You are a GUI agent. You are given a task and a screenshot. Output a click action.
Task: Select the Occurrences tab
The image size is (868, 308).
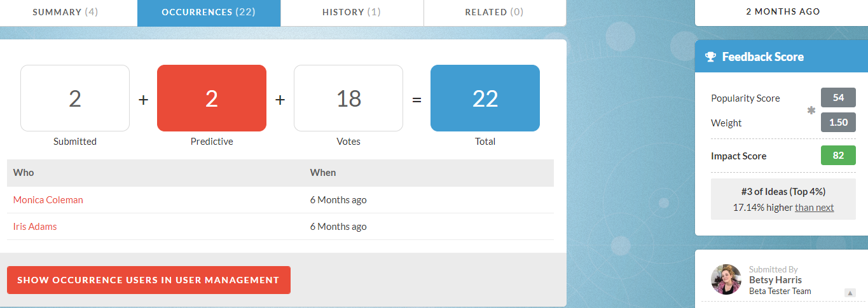click(x=209, y=12)
